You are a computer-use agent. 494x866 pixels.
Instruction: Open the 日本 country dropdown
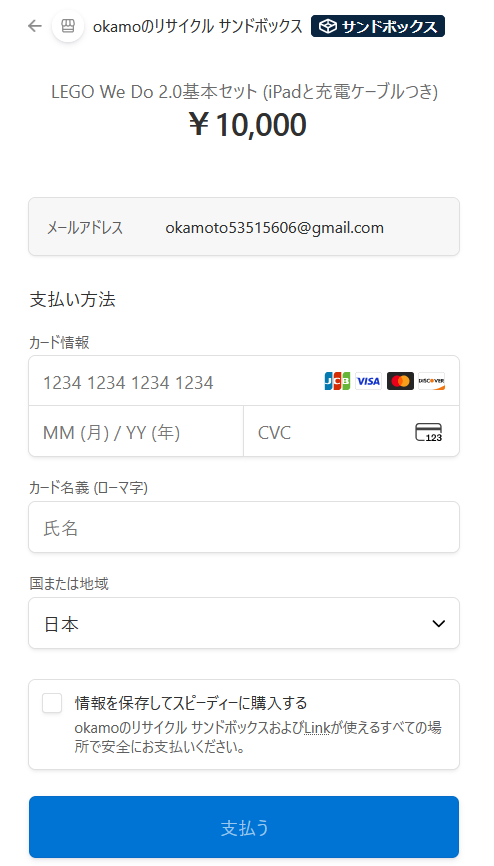coord(244,623)
